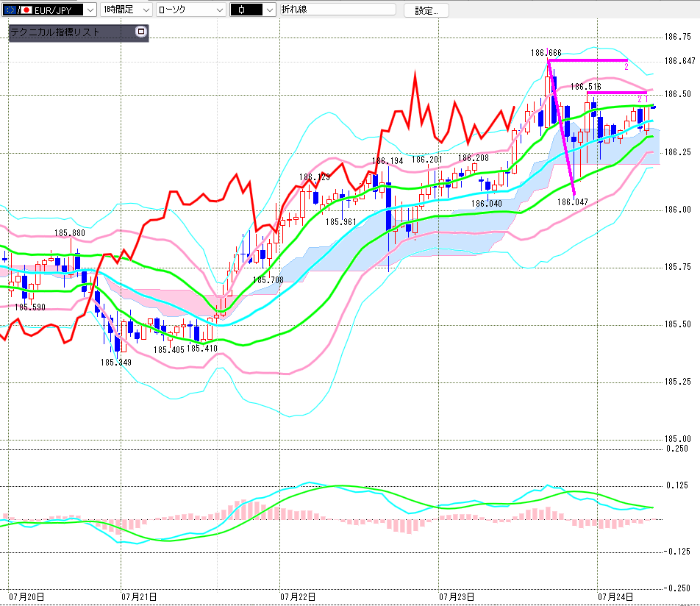Open the EUR/JPY currency pair dropdown
The image size is (700, 606).
point(49,10)
